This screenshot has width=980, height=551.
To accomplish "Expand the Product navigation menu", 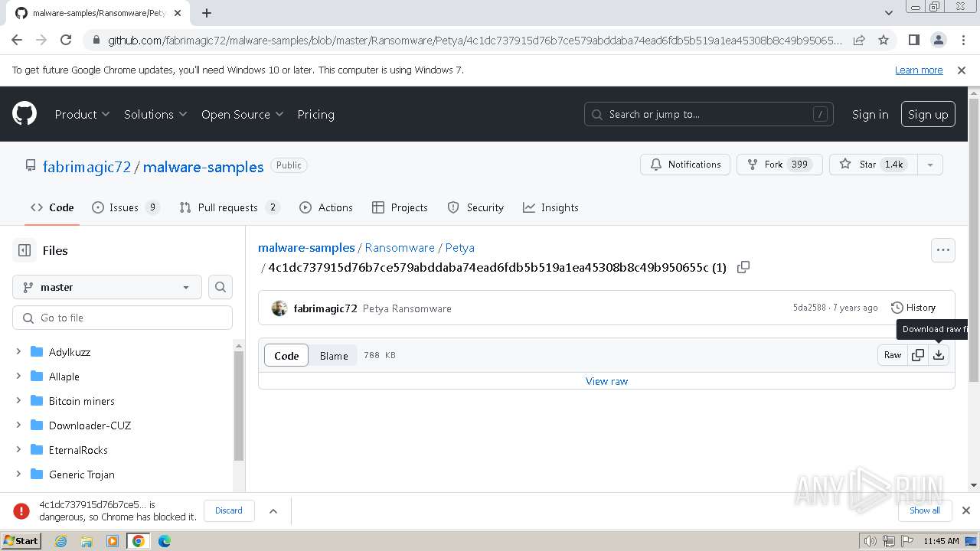I will pyautogui.click(x=82, y=114).
